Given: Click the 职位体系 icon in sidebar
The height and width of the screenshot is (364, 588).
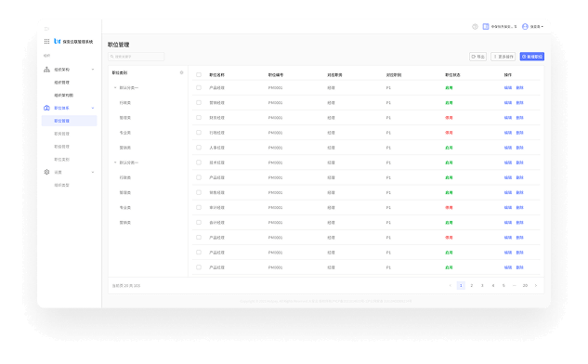Looking at the screenshot, I should (46, 108).
